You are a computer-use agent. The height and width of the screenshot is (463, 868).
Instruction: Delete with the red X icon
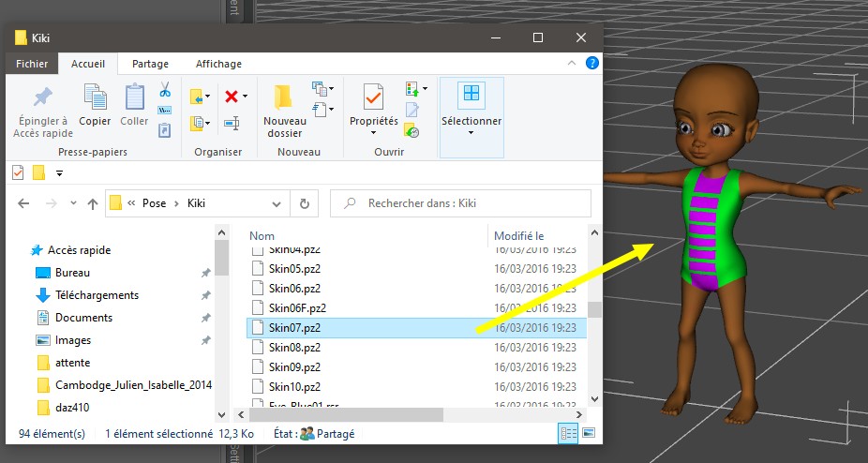[232, 97]
